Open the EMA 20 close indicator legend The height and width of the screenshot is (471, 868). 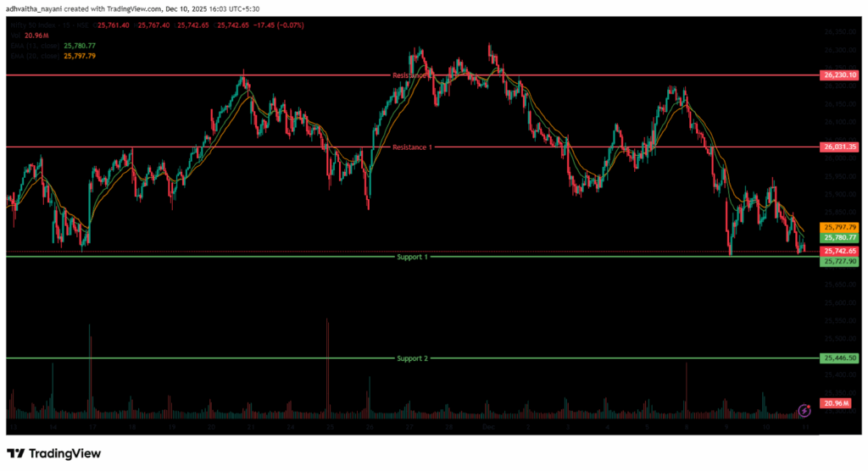(34, 56)
